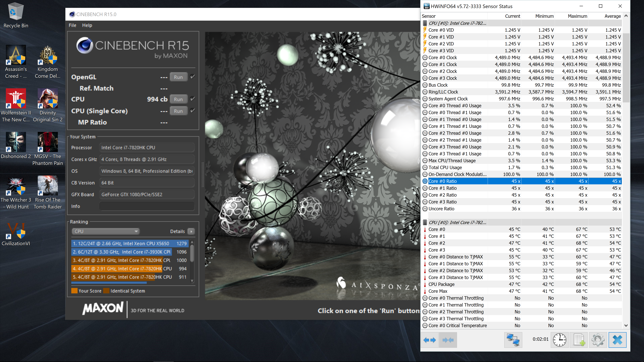644x362 pixels.
Task: Open the Cinebench File menu
Action: coord(72,25)
